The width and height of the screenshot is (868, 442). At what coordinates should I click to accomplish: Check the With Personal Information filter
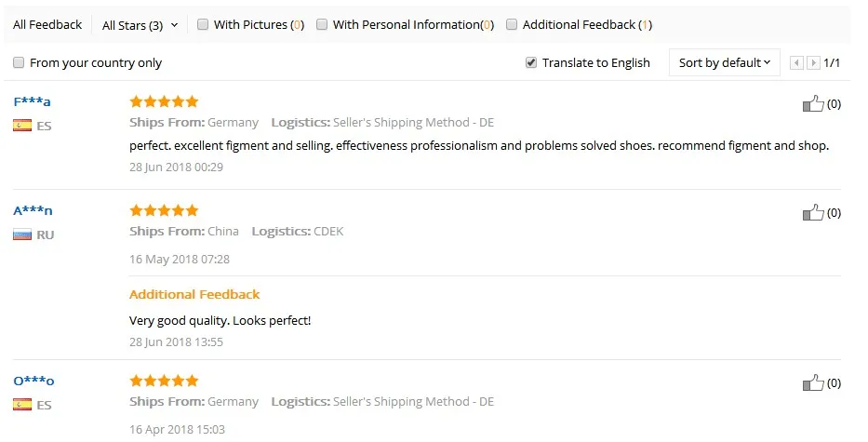tap(322, 25)
